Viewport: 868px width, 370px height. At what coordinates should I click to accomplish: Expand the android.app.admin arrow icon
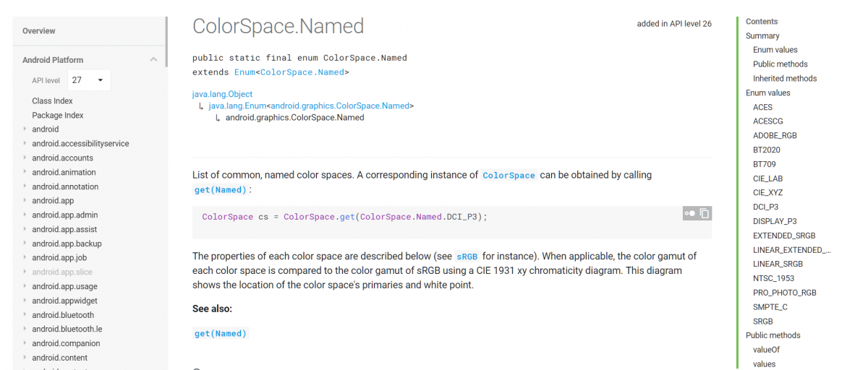(x=25, y=215)
